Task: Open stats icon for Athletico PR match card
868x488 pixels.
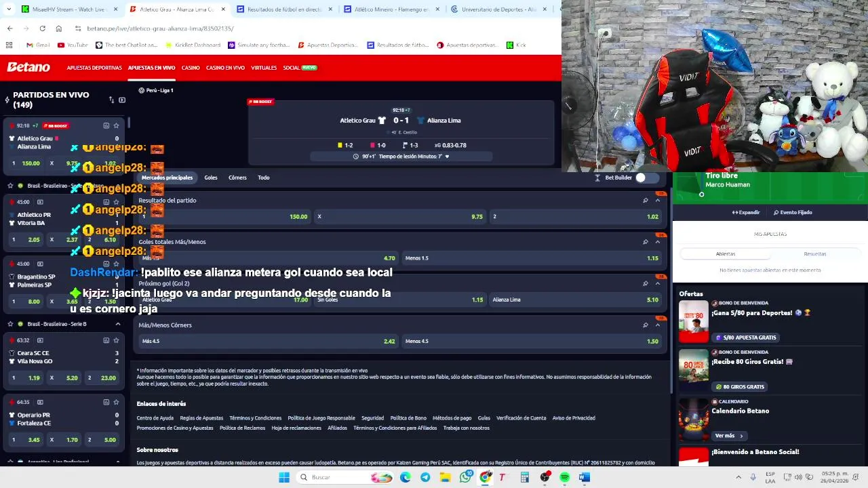Action: pos(106,201)
